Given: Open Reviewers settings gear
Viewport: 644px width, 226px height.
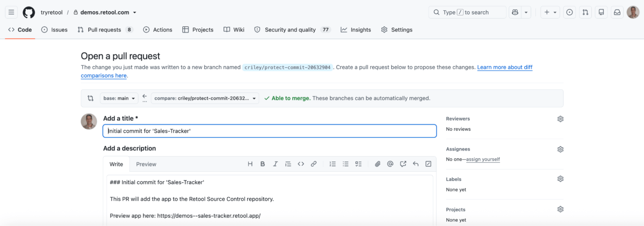Looking at the screenshot, I should pyautogui.click(x=560, y=119).
